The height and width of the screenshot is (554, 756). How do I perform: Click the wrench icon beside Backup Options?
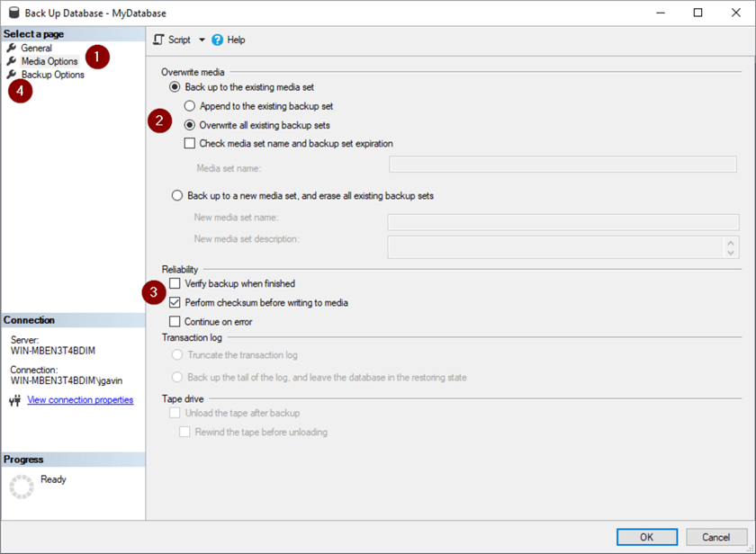coord(12,74)
